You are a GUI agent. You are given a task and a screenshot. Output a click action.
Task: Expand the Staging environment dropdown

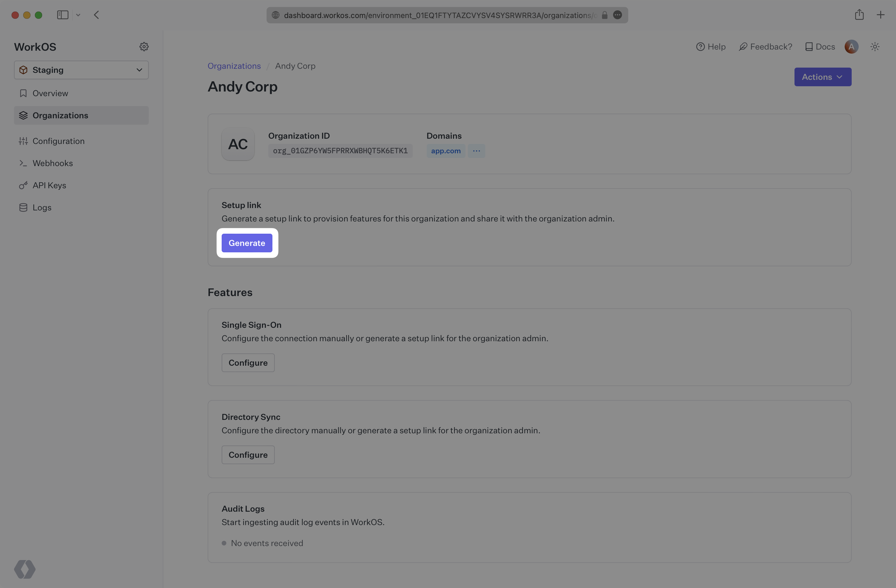pos(81,70)
